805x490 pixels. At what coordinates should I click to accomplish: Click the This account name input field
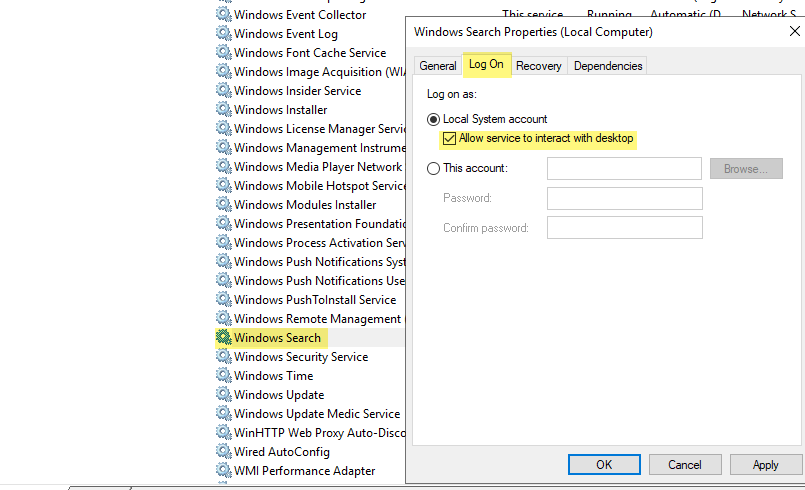[624, 168]
